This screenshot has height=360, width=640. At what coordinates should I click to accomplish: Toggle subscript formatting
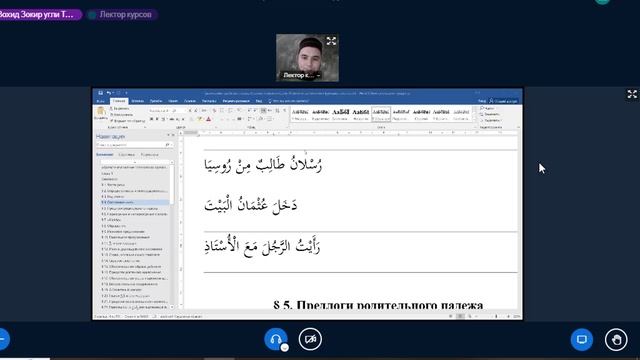tap(177, 119)
